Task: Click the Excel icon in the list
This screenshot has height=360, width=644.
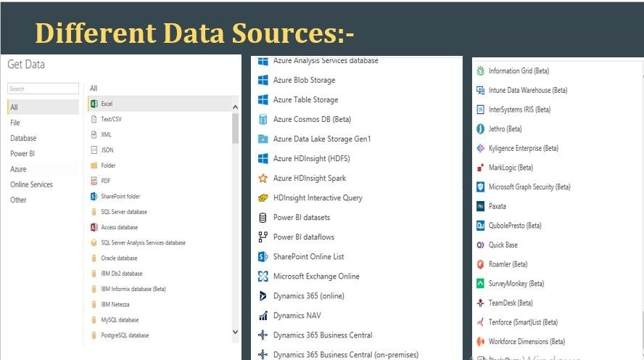Action: 94,104
